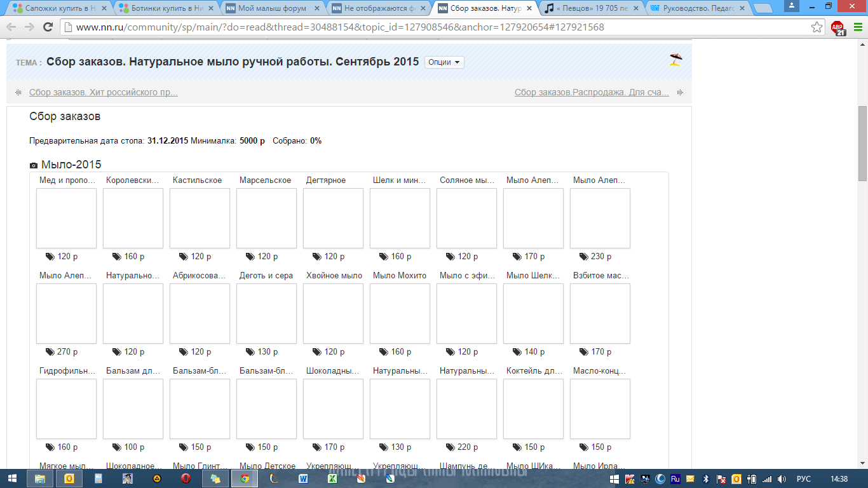Viewport: 868px width, 488px height.
Task: Open Мыло Мохито thumbnail
Action: click(x=400, y=314)
